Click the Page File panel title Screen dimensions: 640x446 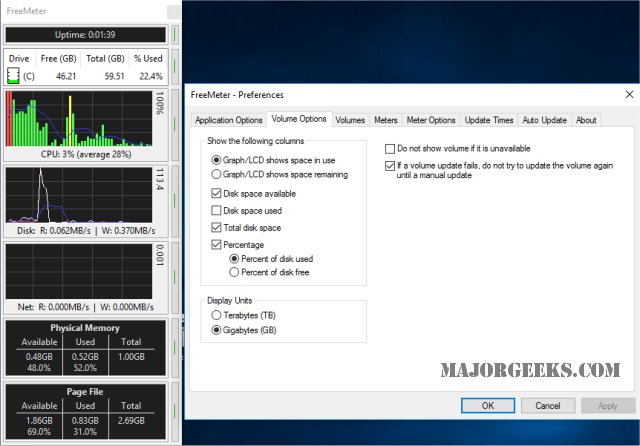[x=85, y=392]
